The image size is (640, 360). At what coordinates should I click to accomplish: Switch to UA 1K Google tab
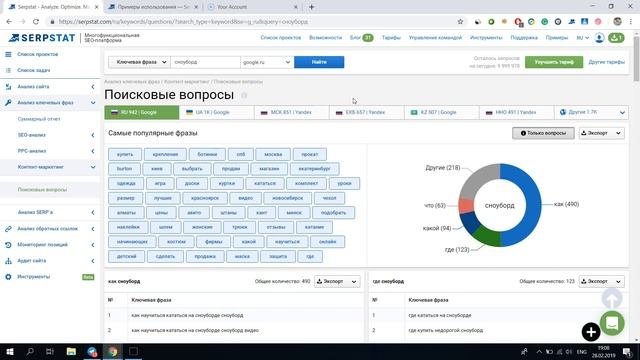(216, 112)
